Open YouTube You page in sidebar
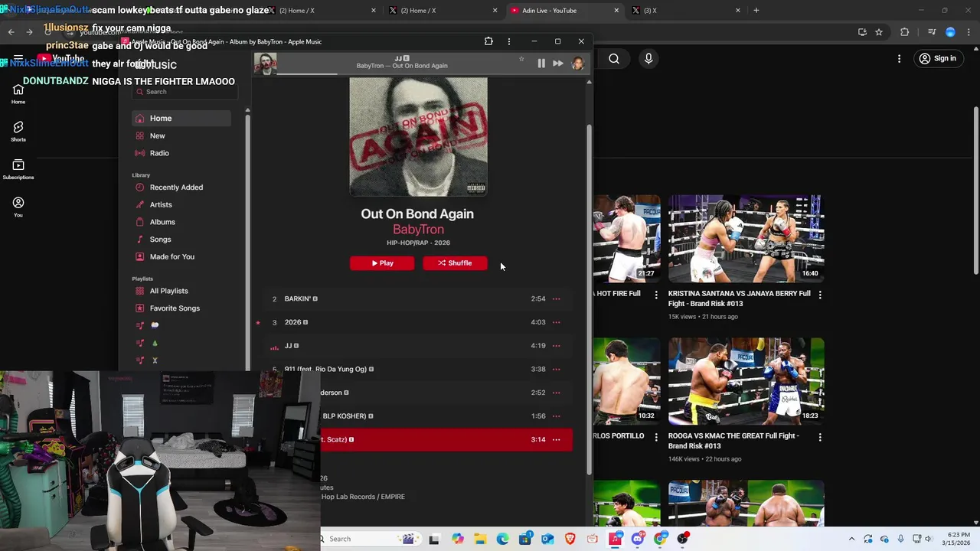The image size is (980, 551). pos(18,207)
